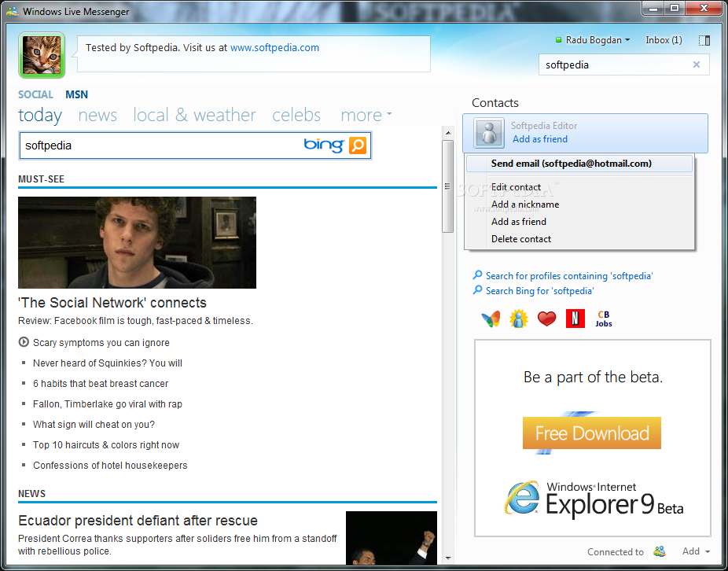Viewport: 728px width, 571px height.
Task: Choose Send email (softpedia@hotmail.com) menu item
Action: tap(579, 164)
